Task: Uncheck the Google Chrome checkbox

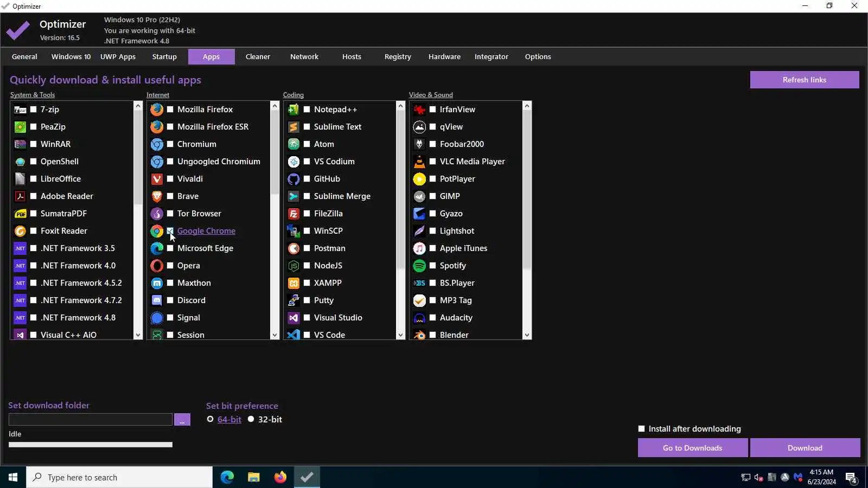Action: click(x=170, y=231)
